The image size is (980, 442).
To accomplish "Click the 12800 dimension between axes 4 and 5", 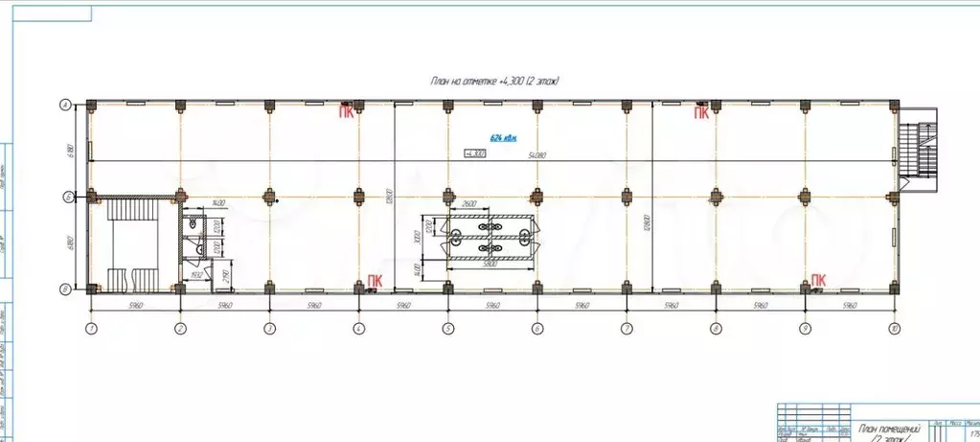I will 391,197.
